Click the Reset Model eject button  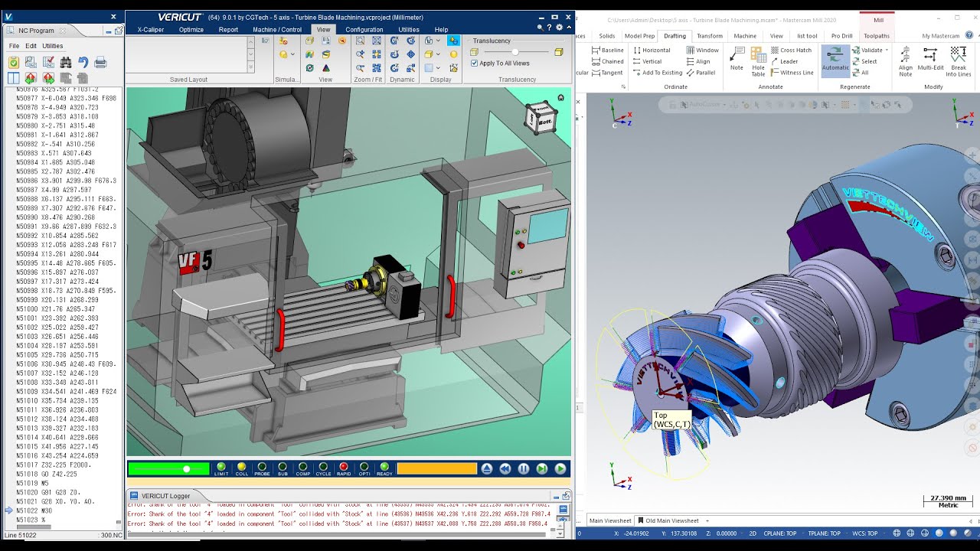(x=487, y=468)
